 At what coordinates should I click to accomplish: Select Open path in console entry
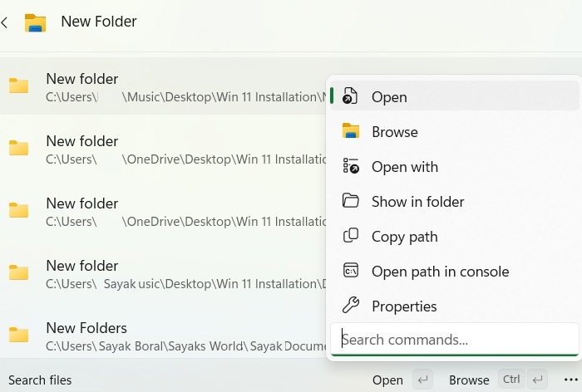455,271
